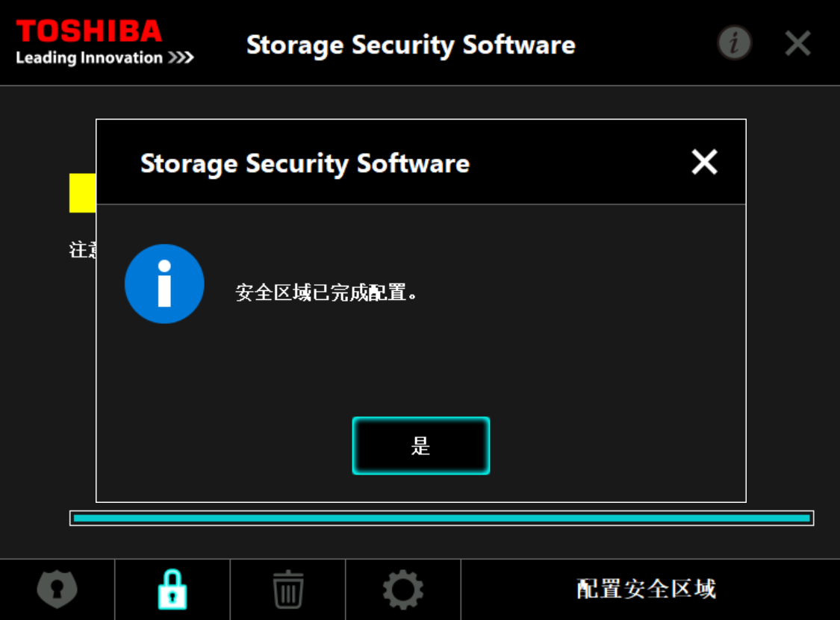Open the trash can delete tab
The width and height of the screenshot is (840, 620).
tap(288, 589)
